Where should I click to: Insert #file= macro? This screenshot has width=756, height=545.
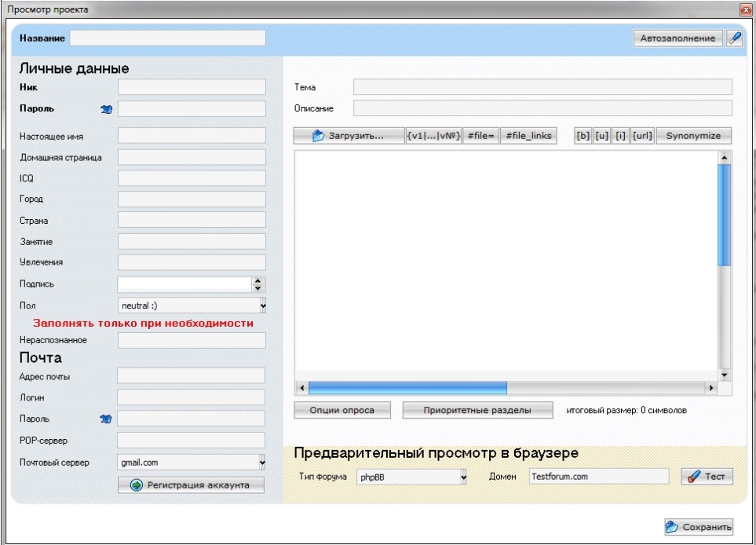click(480, 136)
